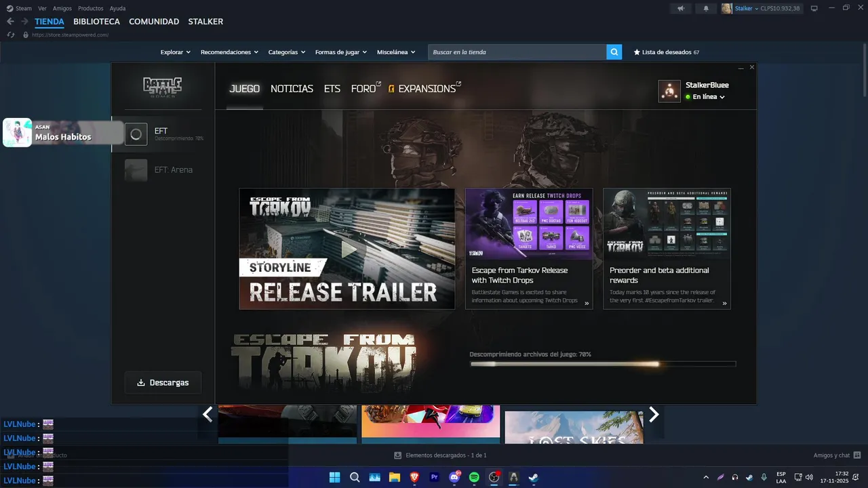Open the En línea status dropdown

coord(705,97)
